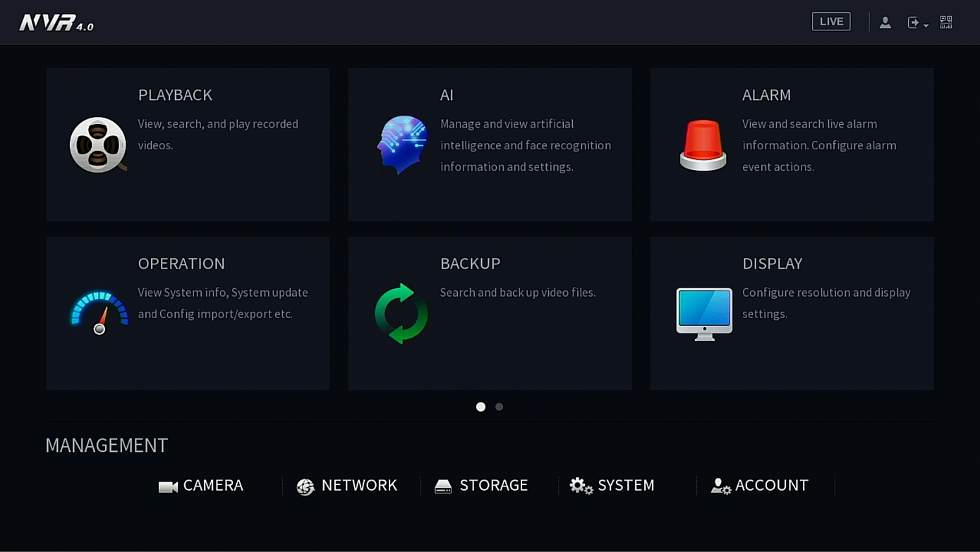980x552 pixels.
Task: Open the OPERATION title
Action: pos(181,263)
